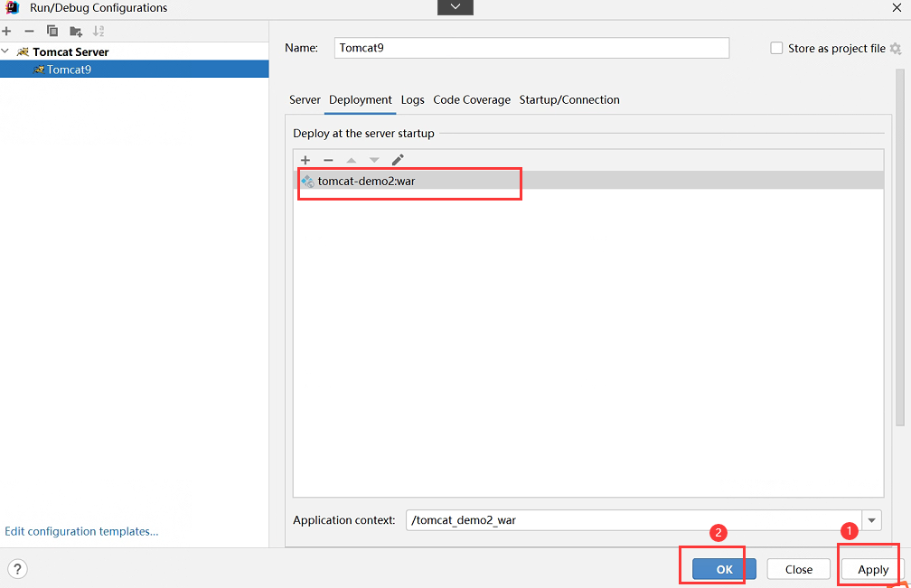Open the Code Coverage tab
The height and width of the screenshot is (588, 911).
click(472, 100)
